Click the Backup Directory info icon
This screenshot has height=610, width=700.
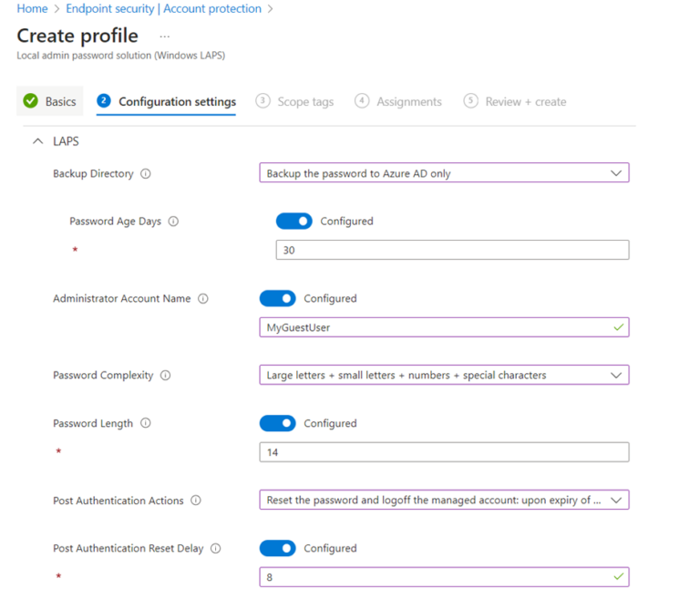[x=146, y=173]
